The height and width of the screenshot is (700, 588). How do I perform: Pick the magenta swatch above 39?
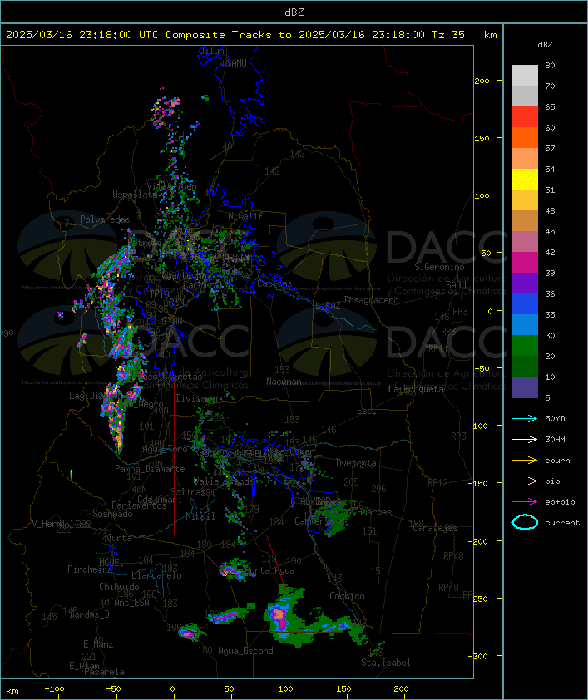point(525,262)
